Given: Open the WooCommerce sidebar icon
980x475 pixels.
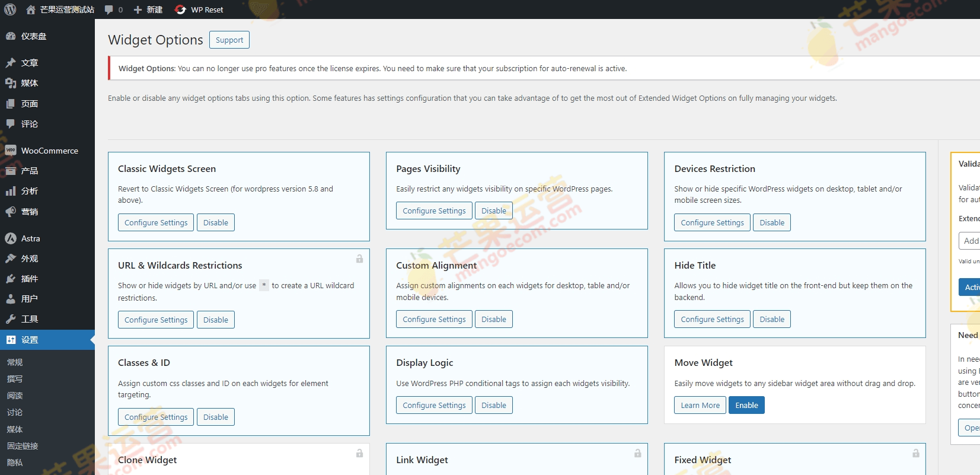Looking at the screenshot, I should click(11, 151).
